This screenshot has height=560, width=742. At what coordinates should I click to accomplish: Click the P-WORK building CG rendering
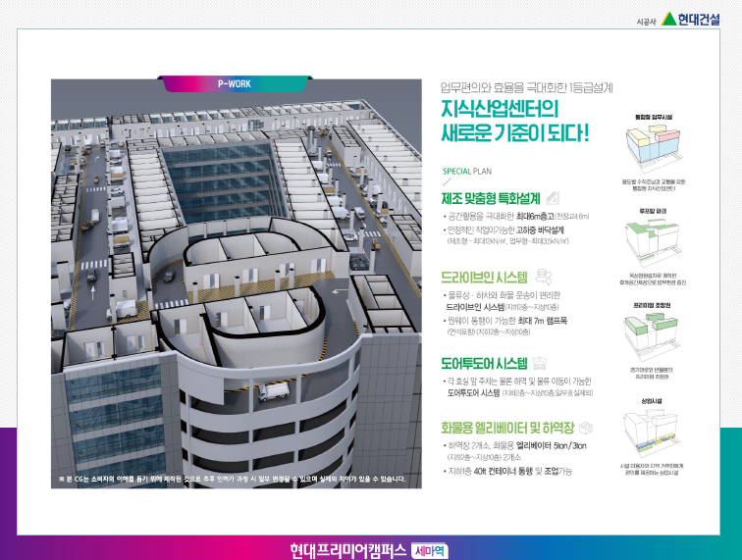[237, 283]
